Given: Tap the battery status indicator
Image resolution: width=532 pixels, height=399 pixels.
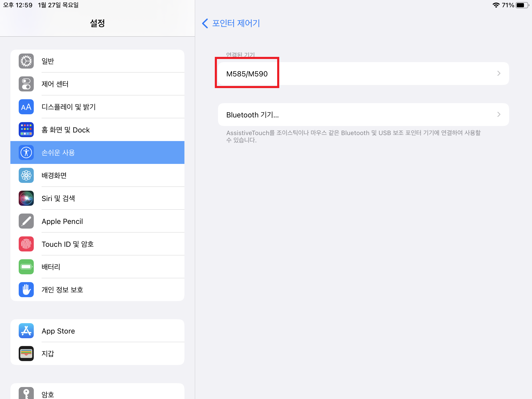Looking at the screenshot, I should [x=522, y=5].
